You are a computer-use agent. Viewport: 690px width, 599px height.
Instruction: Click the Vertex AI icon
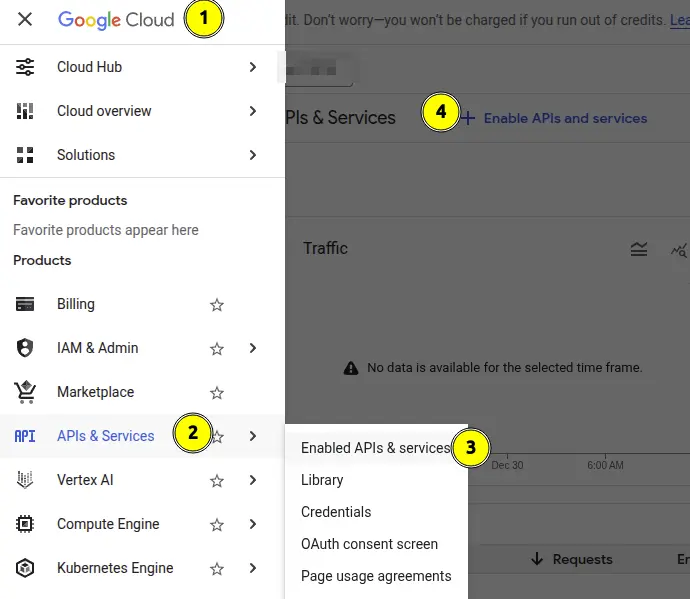[x=25, y=480]
